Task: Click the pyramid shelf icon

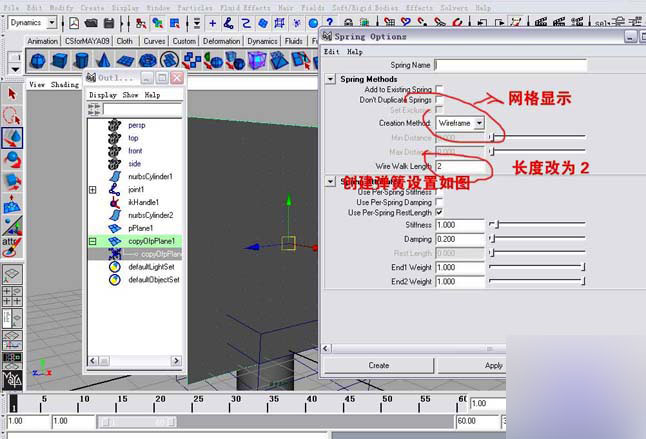Action: coord(279,61)
